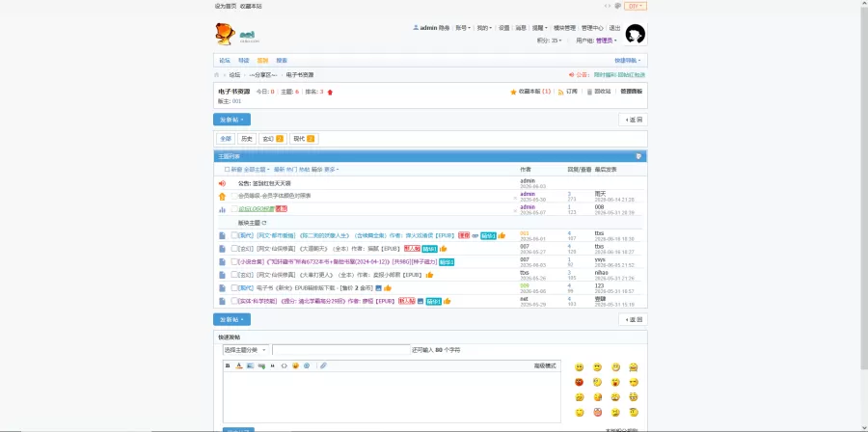
Task: Check the box for 知轩藏书 6732本书 thread
Action: pos(234,261)
